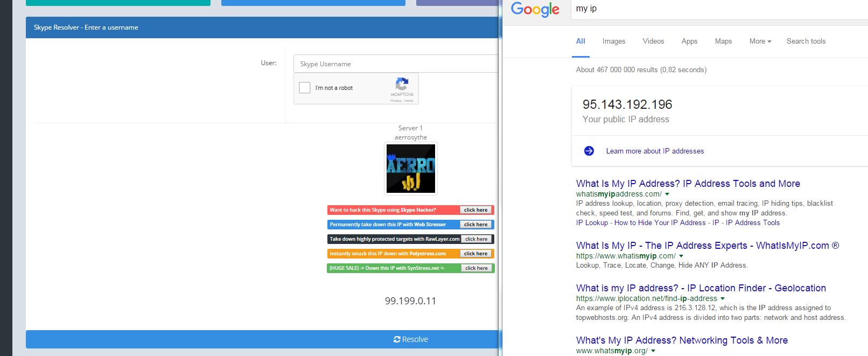The height and width of the screenshot is (356, 868).
Task: Click here on the Skype Hacker banner
Action: pos(476,210)
